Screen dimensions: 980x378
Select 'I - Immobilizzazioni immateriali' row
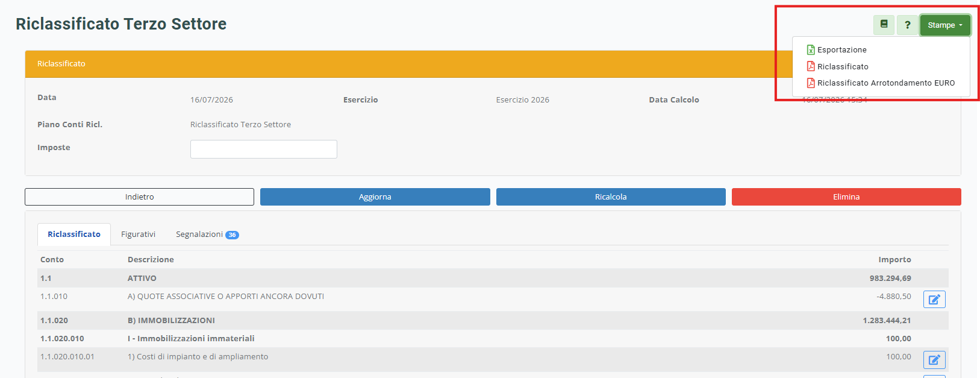click(493, 338)
